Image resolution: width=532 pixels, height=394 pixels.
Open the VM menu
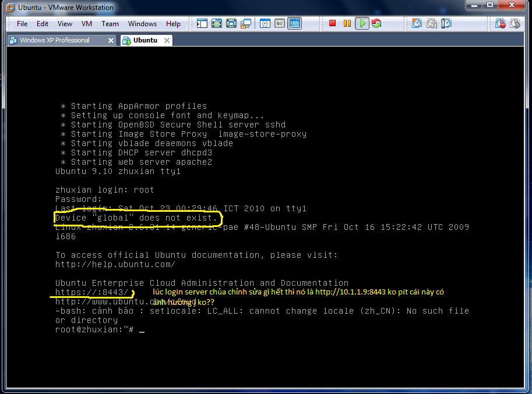pyautogui.click(x=86, y=24)
